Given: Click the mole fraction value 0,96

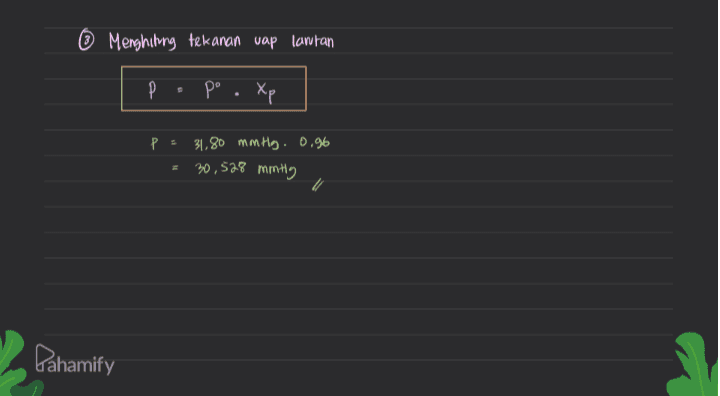Looking at the screenshot, I should point(315,143).
